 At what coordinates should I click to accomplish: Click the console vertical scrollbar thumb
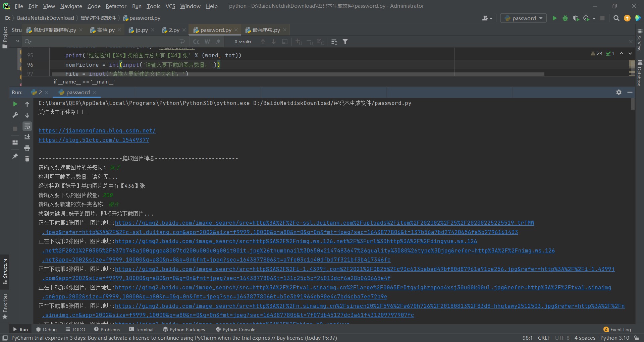point(633,104)
